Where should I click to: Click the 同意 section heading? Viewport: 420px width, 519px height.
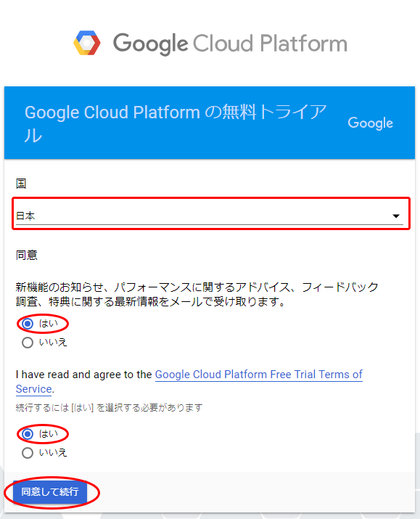[x=26, y=256]
